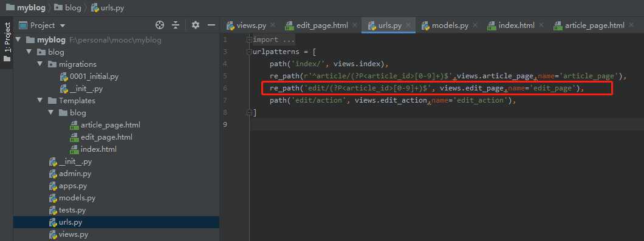Click views.index in the code on line 4
The width and height of the screenshot is (644, 241).
point(358,64)
